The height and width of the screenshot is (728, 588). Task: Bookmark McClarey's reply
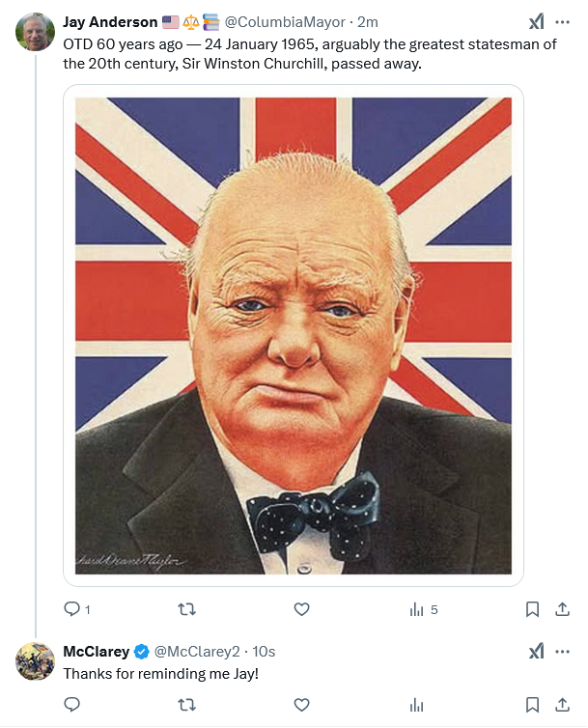(x=532, y=706)
